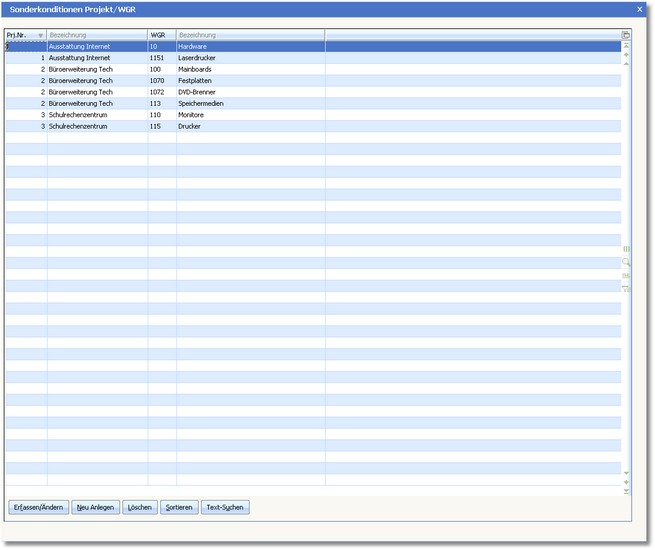The image size is (655, 550).
Task: Click the Löschen button
Action: point(139,507)
